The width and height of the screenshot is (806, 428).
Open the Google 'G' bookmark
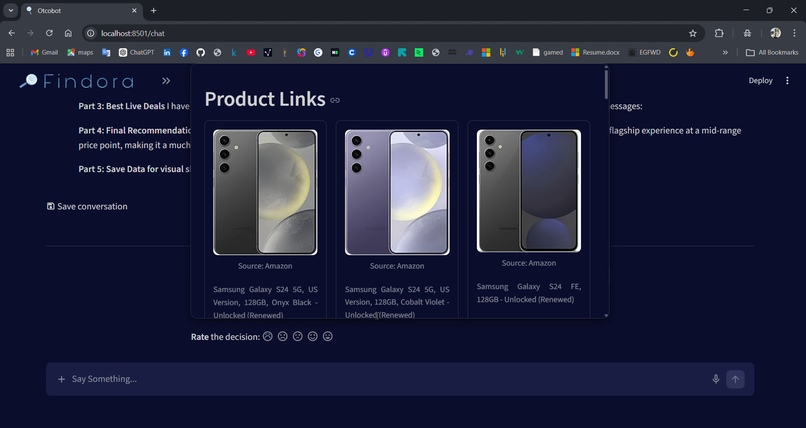point(318,52)
